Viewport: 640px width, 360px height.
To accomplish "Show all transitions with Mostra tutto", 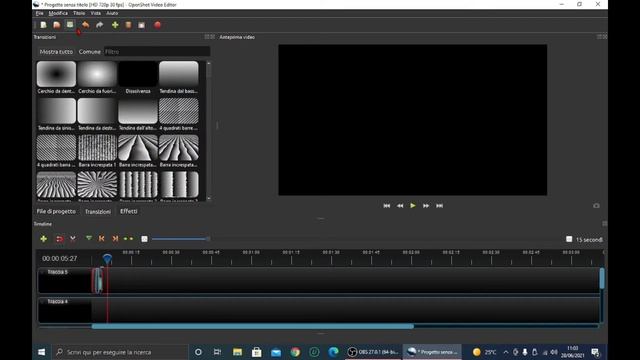I will (56, 52).
